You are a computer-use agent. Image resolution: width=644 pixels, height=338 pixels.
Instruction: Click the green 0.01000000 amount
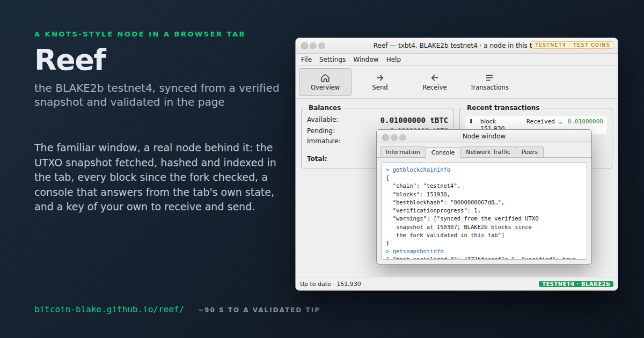(586, 121)
